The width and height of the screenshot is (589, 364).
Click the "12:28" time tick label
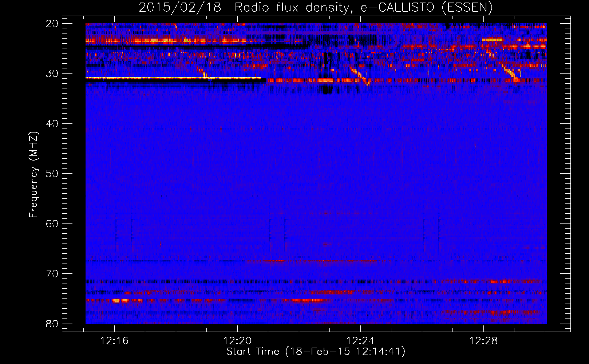click(x=483, y=341)
